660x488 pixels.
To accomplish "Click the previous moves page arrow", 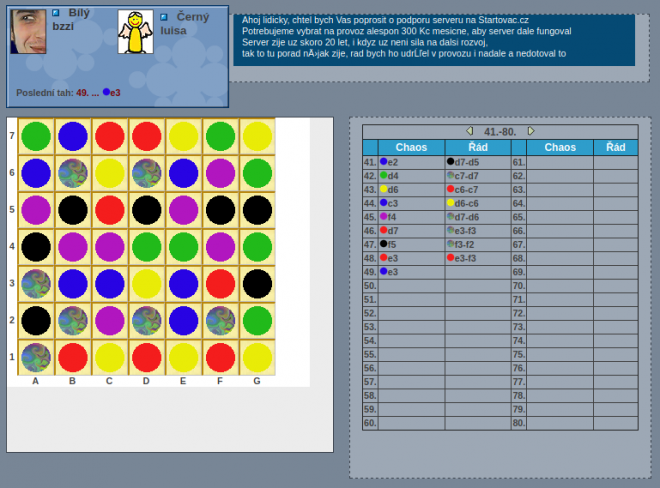I will click(x=470, y=131).
